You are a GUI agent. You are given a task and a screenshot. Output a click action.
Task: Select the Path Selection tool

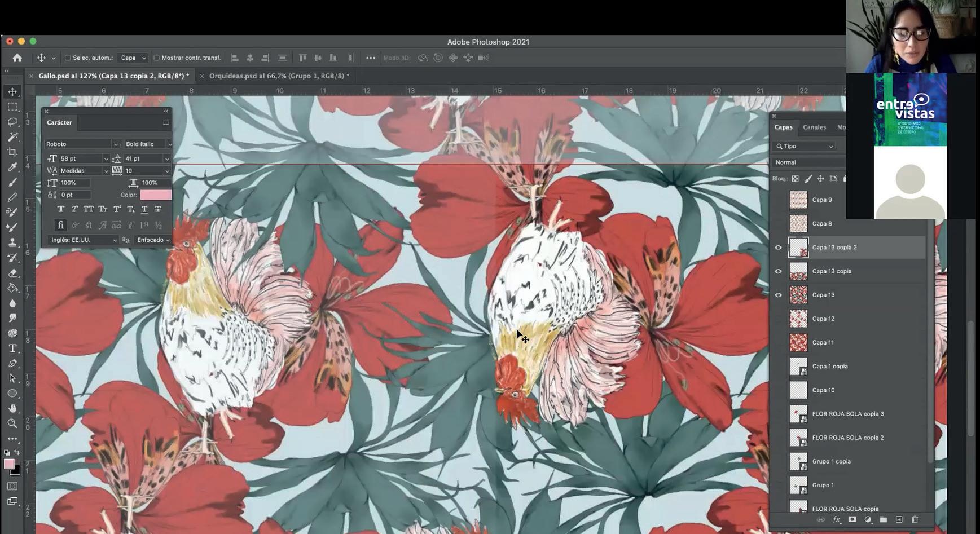click(12, 378)
